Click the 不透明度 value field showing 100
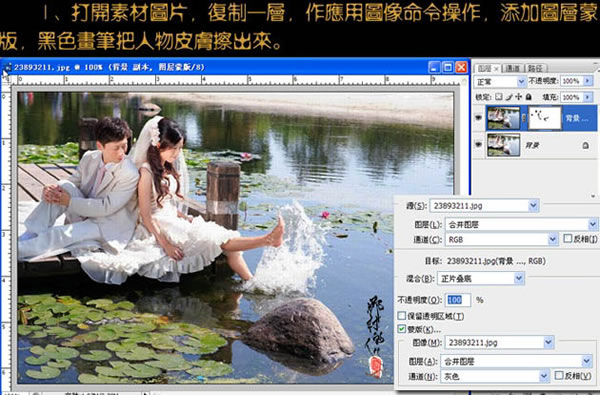Screen dimensions: 600x395 pos(458,300)
